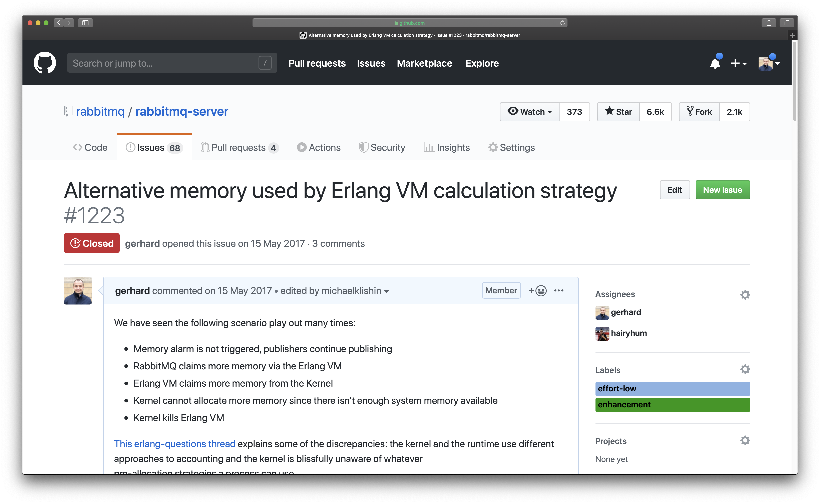
Task: Open the Watch dropdown
Action: click(x=530, y=112)
